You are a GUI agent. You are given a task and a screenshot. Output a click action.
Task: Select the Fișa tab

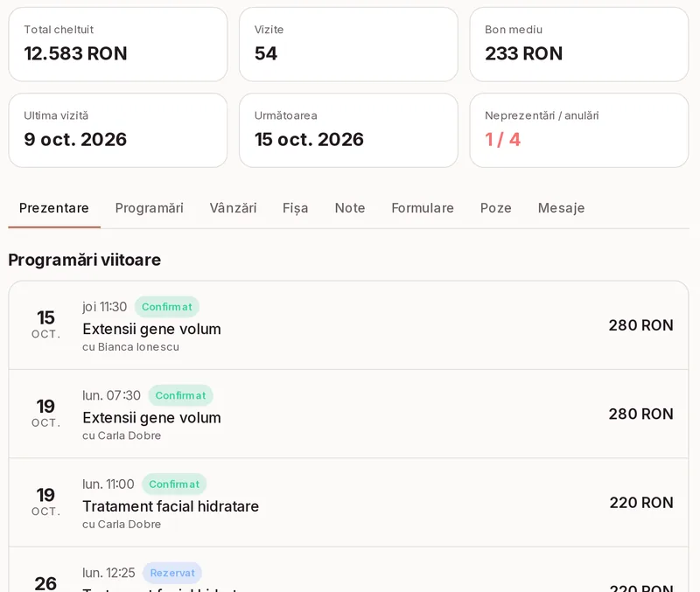[x=295, y=208]
